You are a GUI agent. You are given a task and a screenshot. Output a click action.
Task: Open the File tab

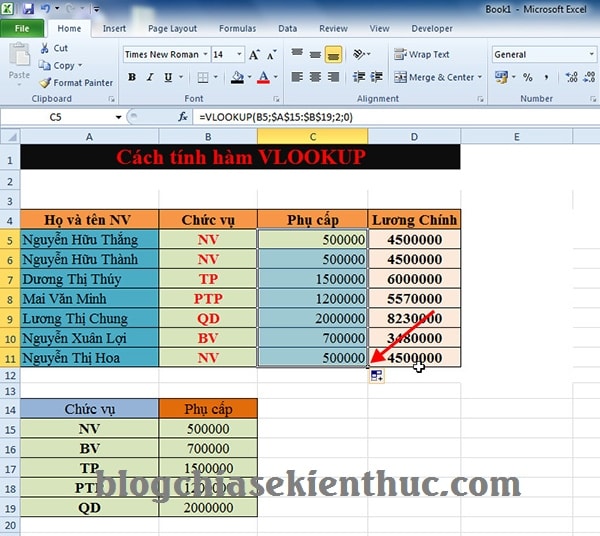22,28
